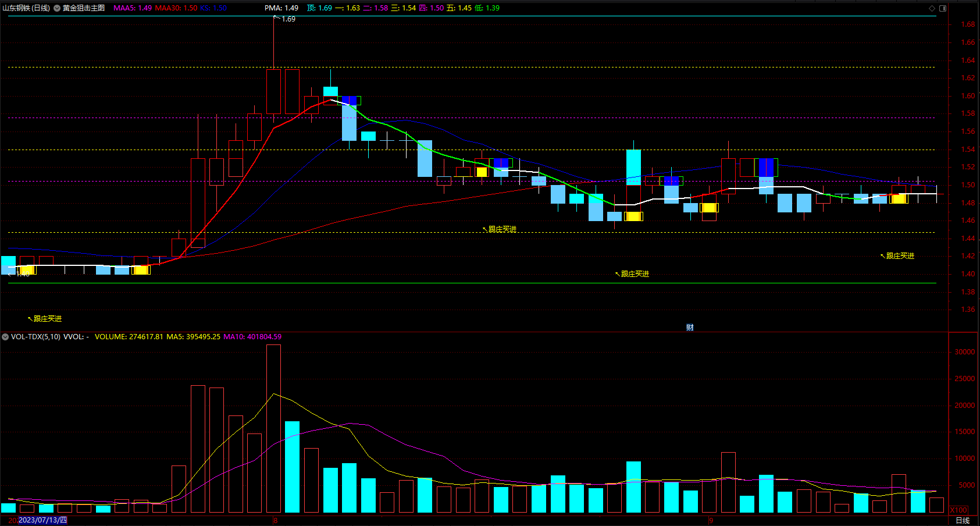Click the 1.69 high price label on chart

[288, 19]
